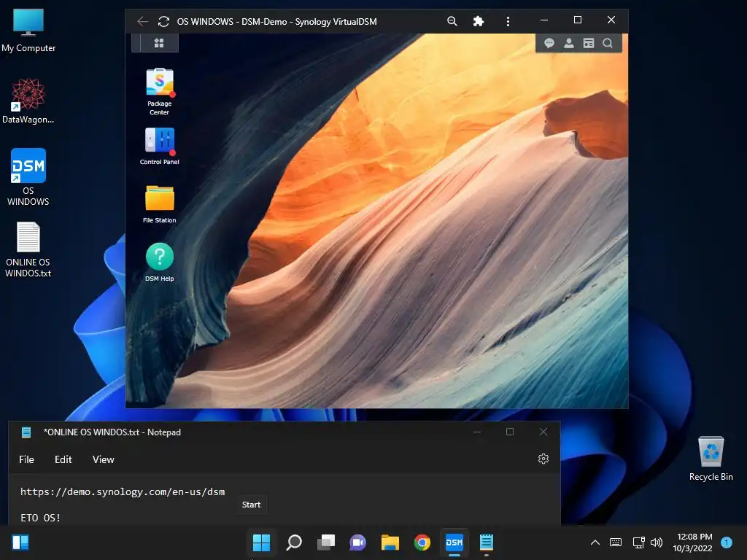This screenshot has height=560, width=747.
Task: Click the back arrow in DSM window
Action: click(x=142, y=21)
